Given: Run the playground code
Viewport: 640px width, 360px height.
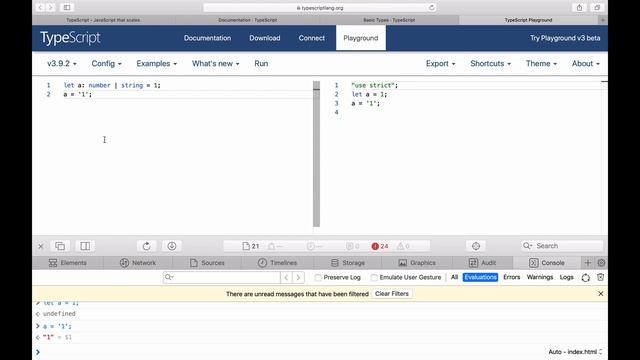Looking at the screenshot, I should pos(261,64).
